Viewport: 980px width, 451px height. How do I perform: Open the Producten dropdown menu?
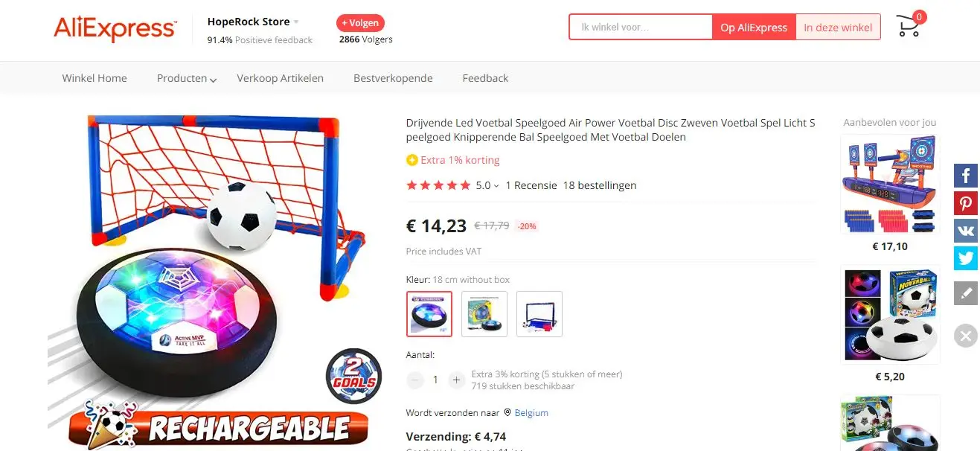point(186,78)
